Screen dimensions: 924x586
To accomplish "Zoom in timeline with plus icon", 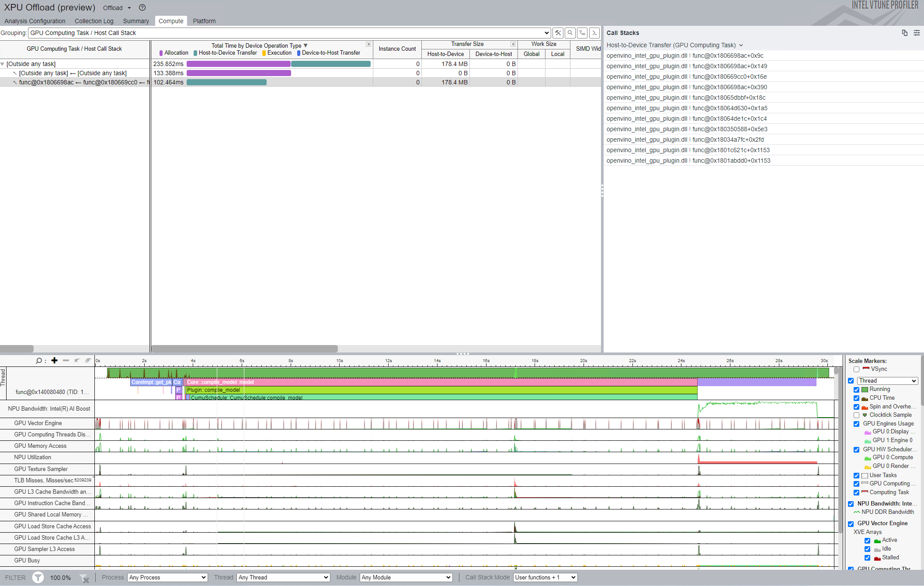I will coord(55,360).
